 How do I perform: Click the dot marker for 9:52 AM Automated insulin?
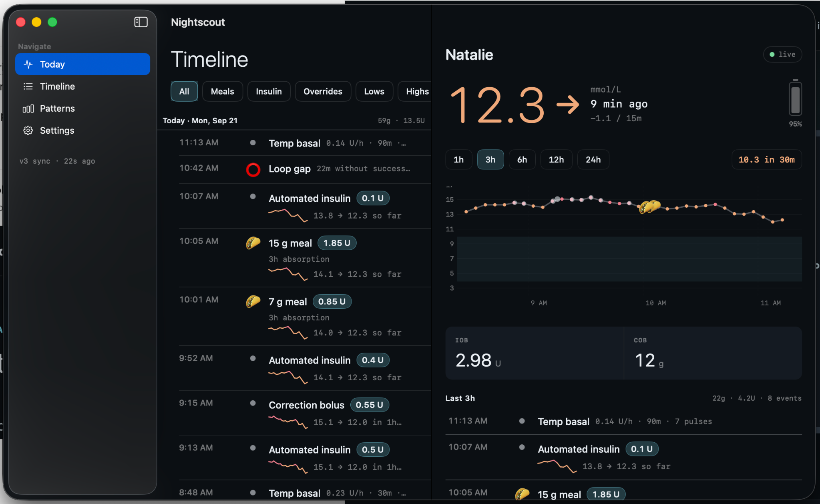tap(253, 358)
